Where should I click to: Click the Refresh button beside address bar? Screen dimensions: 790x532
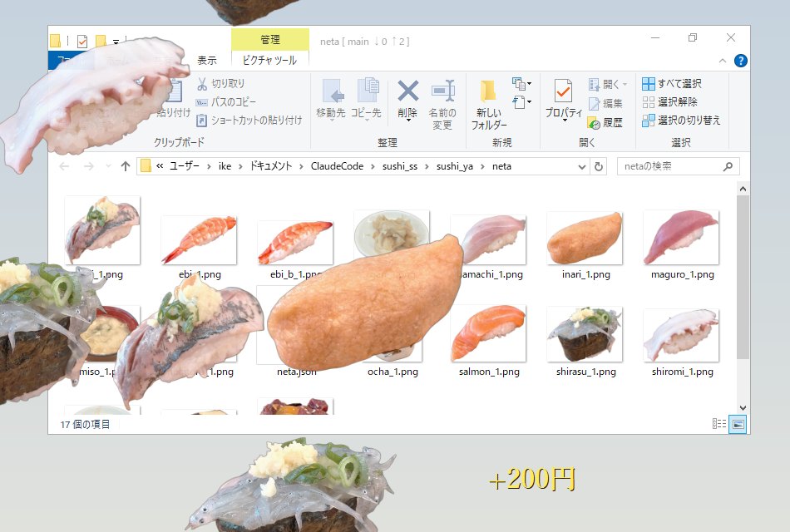coord(599,166)
